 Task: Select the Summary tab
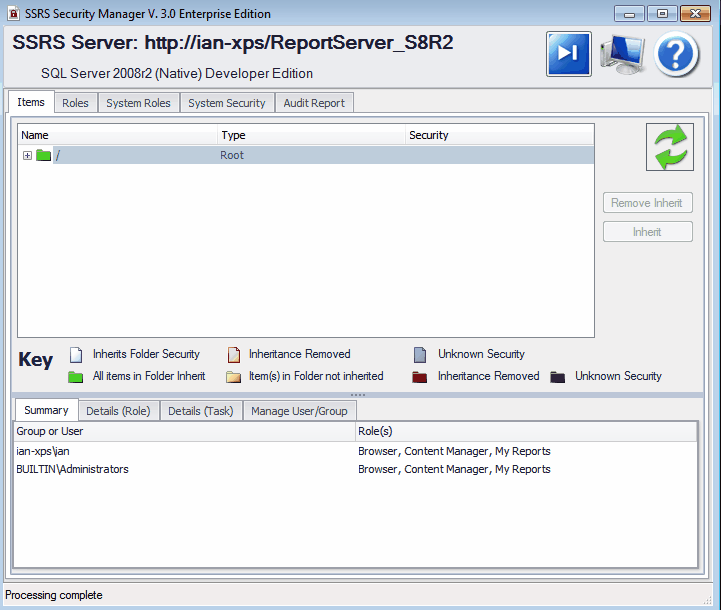click(46, 410)
